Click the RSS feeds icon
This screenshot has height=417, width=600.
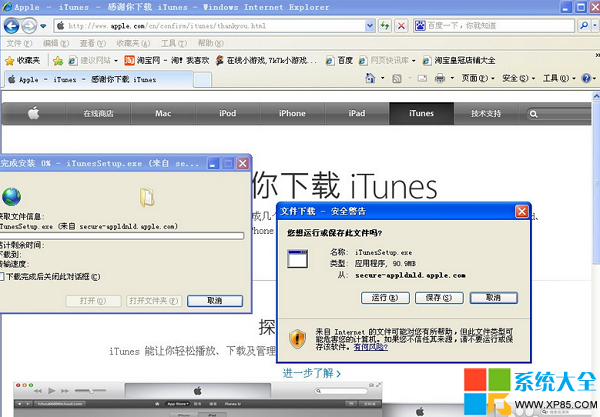397,78
